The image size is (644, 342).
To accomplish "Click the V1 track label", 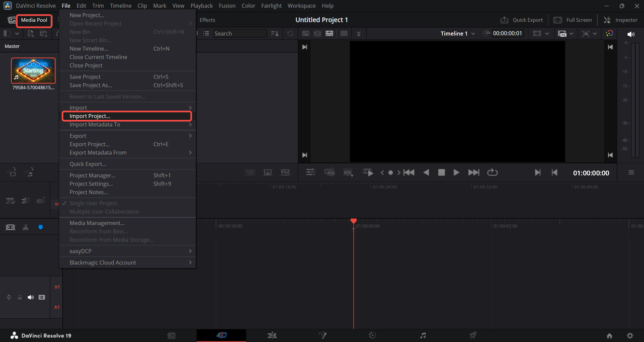I will pyautogui.click(x=57, y=287).
